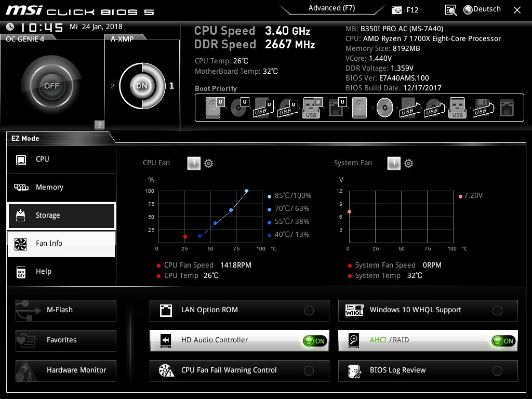Image resolution: width=532 pixels, height=399 pixels.
Task: Click the HD Audio Controller speaker icon
Action: [166, 340]
